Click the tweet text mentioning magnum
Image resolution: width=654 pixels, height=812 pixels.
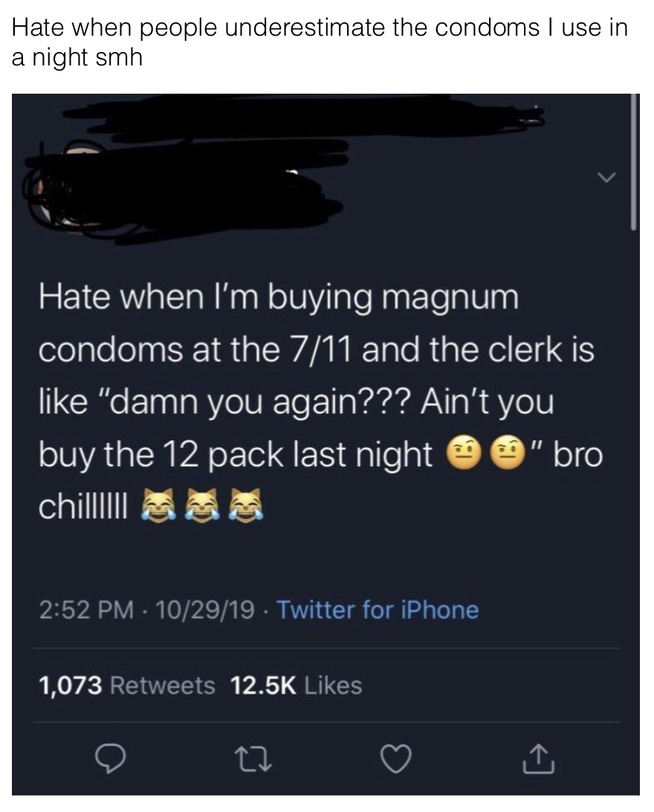point(321,402)
